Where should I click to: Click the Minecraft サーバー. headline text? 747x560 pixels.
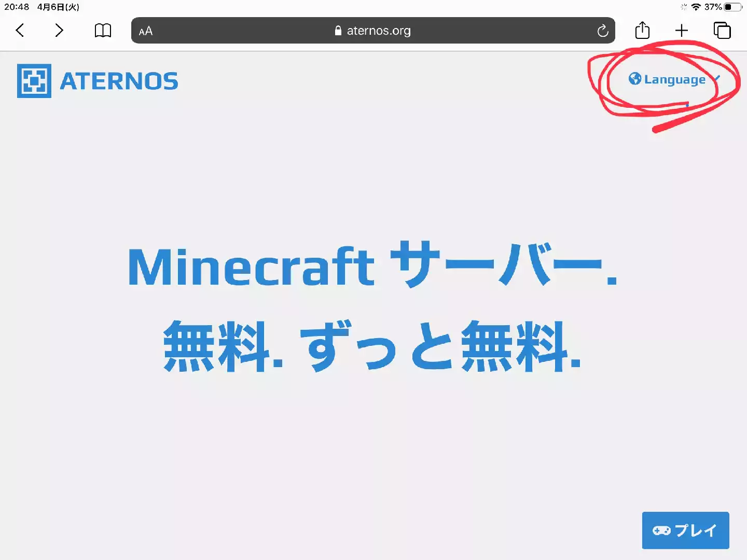tap(372, 265)
